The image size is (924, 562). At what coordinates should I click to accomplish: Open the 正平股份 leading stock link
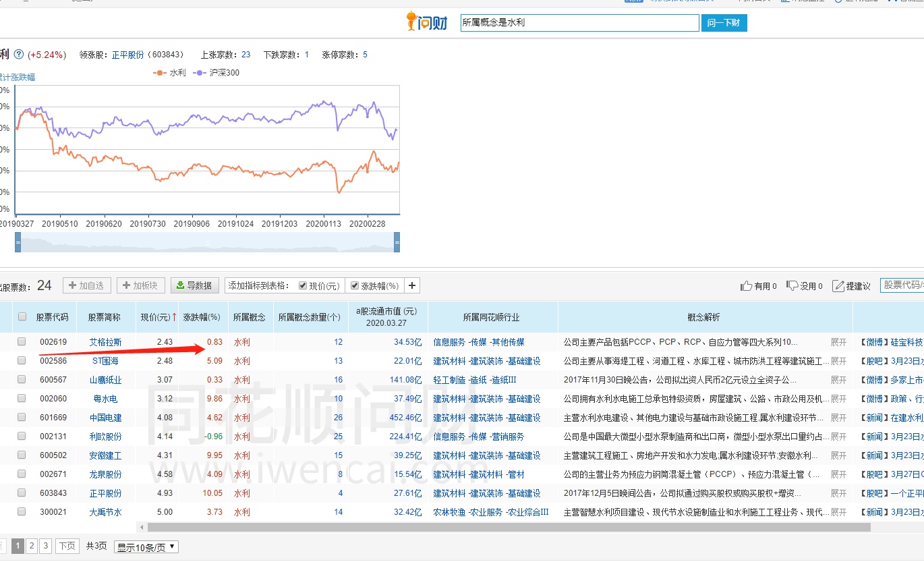pos(127,54)
